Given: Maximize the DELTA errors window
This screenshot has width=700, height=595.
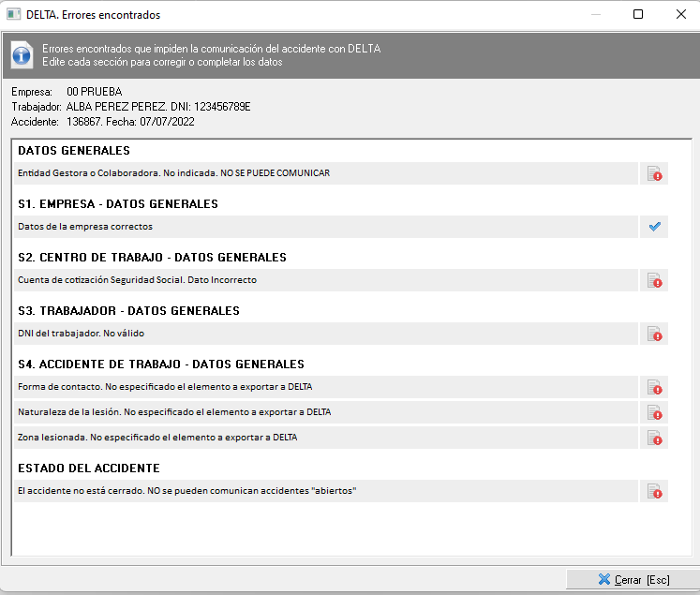Looking at the screenshot, I should tap(638, 15).
